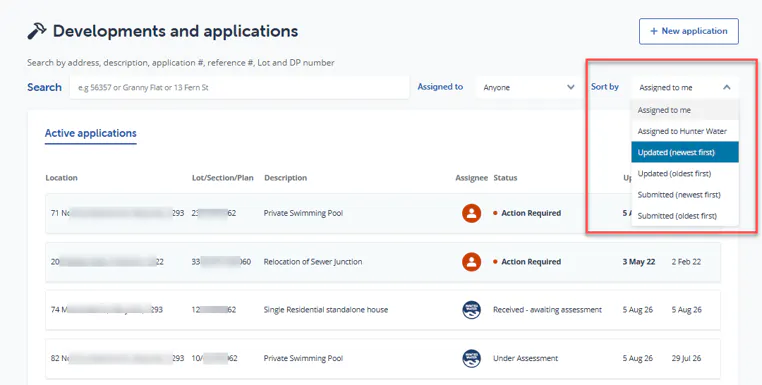This screenshot has width=762, height=385.
Task: Collapse the Sort by dropdown via its chevron
Action: click(x=727, y=88)
